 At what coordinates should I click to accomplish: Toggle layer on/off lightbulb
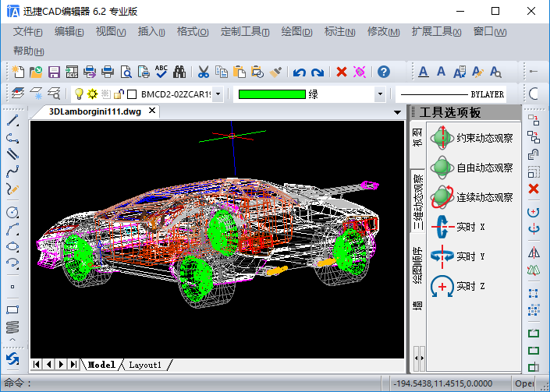(79, 94)
